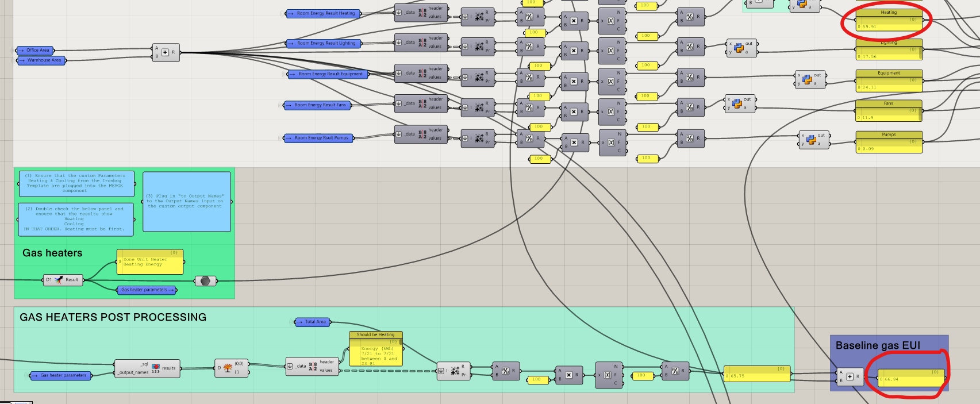The height and width of the screenshot is (404, 980).
Task: Click Addition component joining Office and Warehouse areas
Action: [x=165, y=52]
